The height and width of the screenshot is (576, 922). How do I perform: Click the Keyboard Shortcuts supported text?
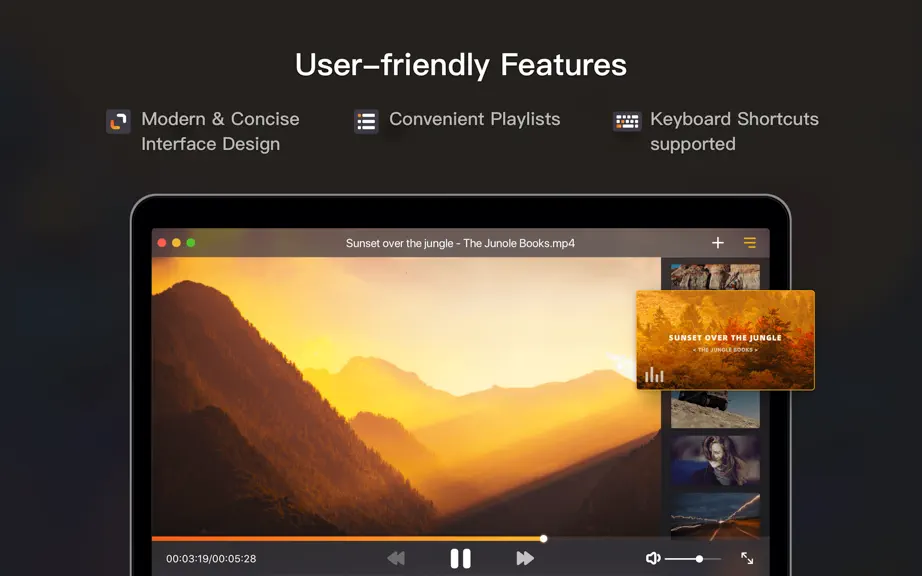click(734, 132)
